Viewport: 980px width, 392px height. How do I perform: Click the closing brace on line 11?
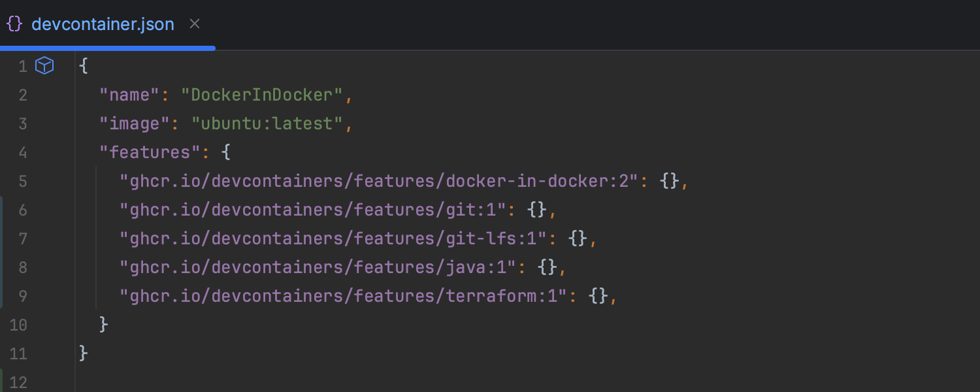coord(82,353)
